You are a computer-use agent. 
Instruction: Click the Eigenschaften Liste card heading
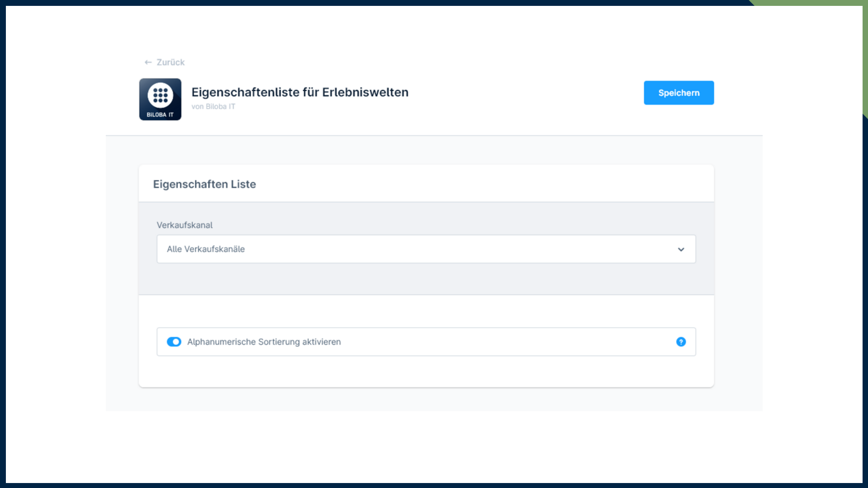tap(204, 184)
